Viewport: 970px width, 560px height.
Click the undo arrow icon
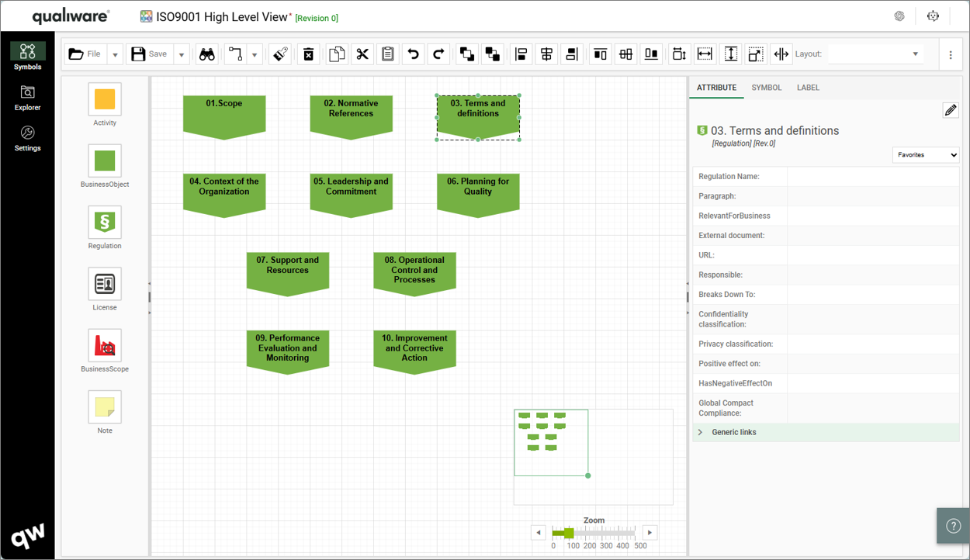(413, 54)
